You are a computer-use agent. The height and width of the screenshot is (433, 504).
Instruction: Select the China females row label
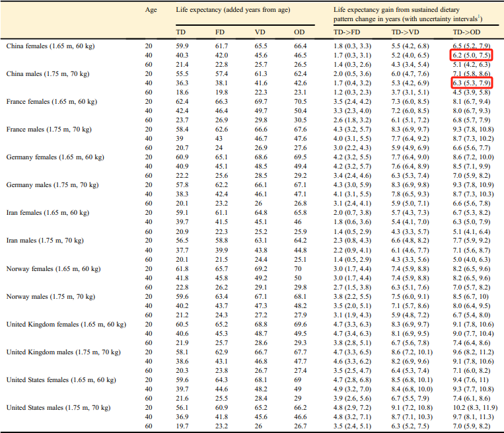point(50,46)
